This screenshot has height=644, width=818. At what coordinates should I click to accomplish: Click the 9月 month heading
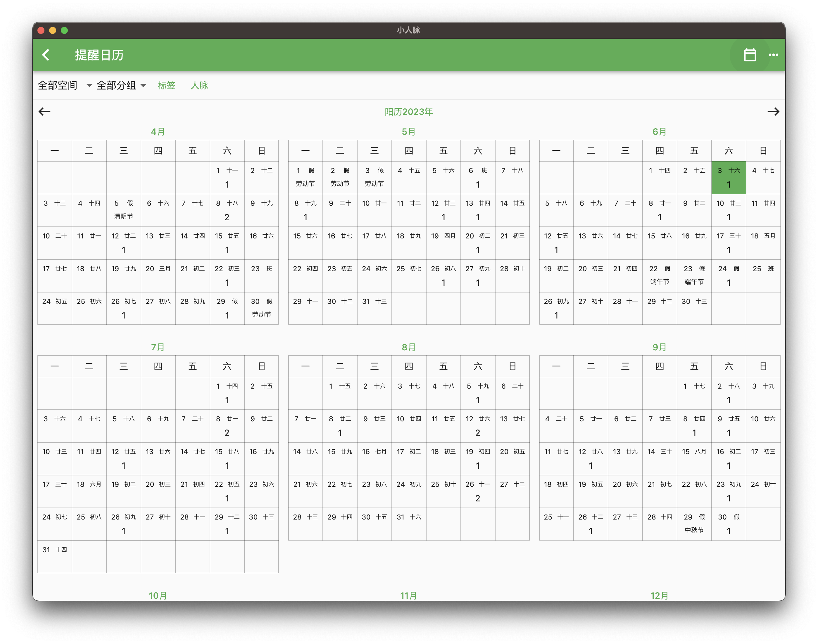660,347
